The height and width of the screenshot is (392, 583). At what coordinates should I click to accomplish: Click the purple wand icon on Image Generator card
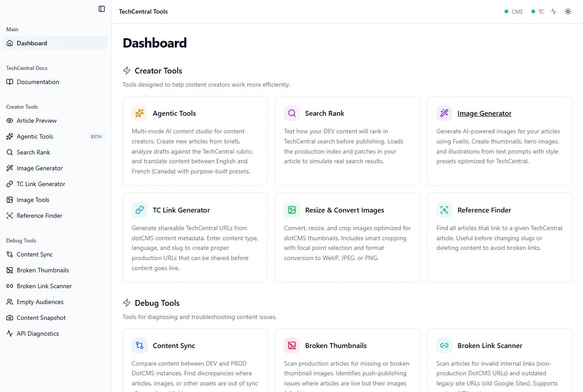[444, 113]
